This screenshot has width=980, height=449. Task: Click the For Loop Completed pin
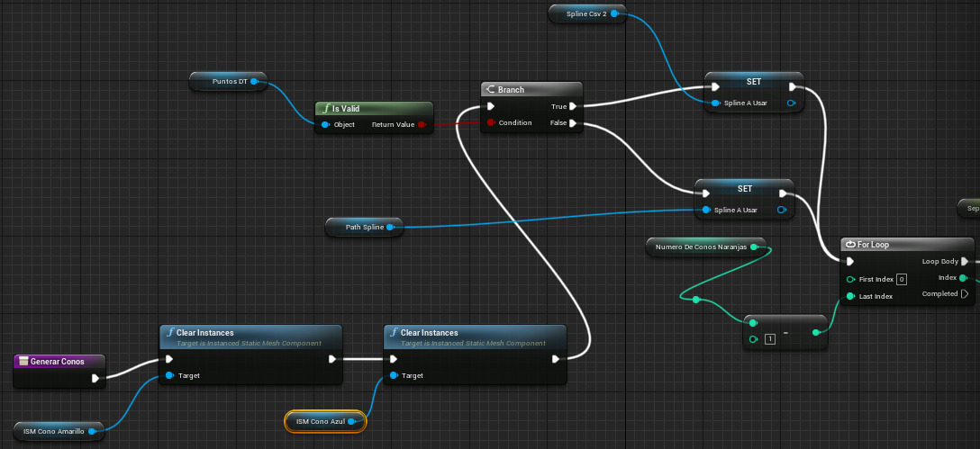point(965,294)
